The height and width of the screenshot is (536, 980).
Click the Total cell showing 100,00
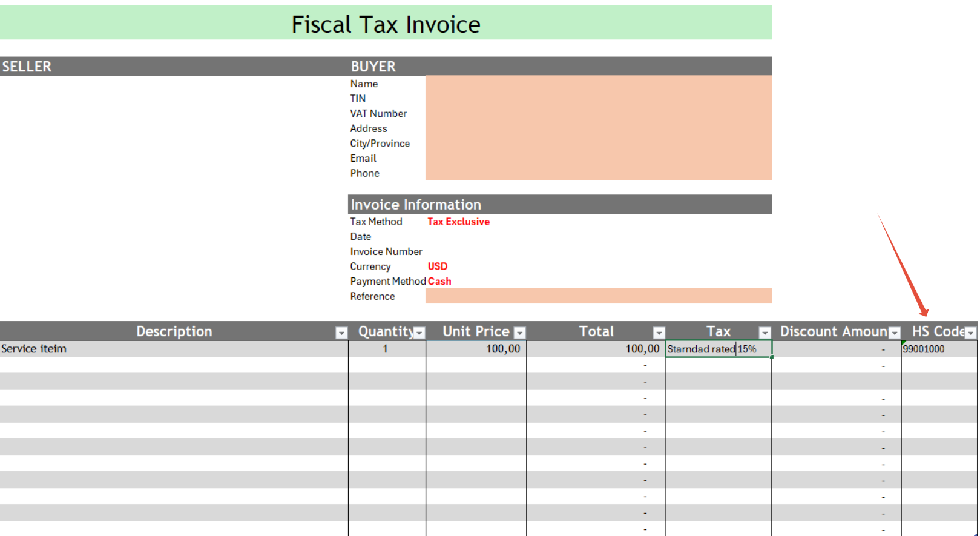pyautogui.click(x=596, y=349)
